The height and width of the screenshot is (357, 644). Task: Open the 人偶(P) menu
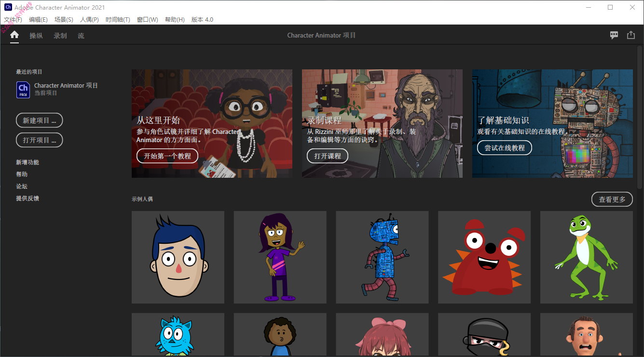pos(89,20)
